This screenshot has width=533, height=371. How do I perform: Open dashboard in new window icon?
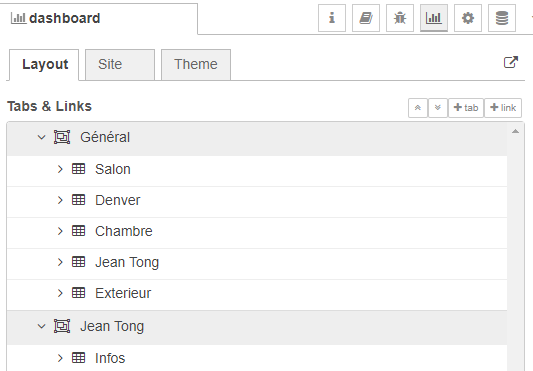[511, 62]
